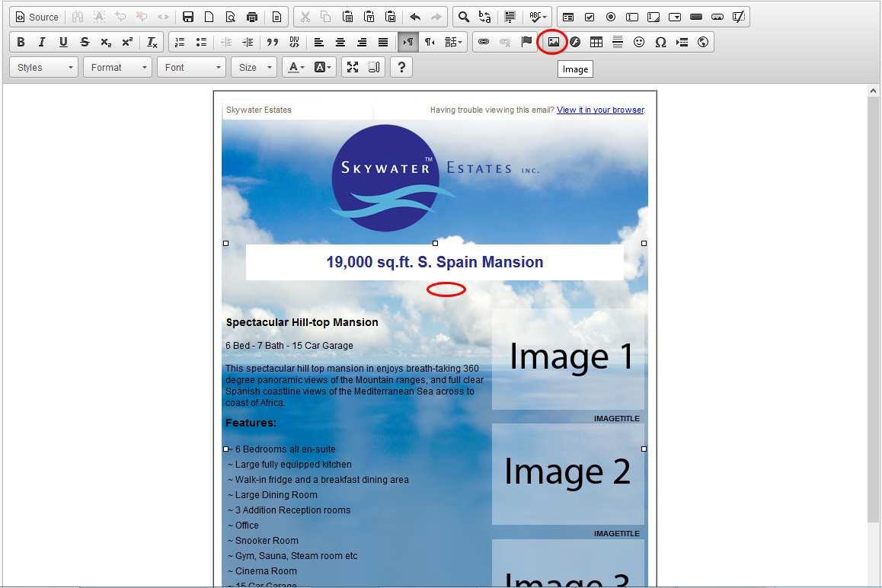Insert a numbered list

pyautogui.click(x=180, y=42)
